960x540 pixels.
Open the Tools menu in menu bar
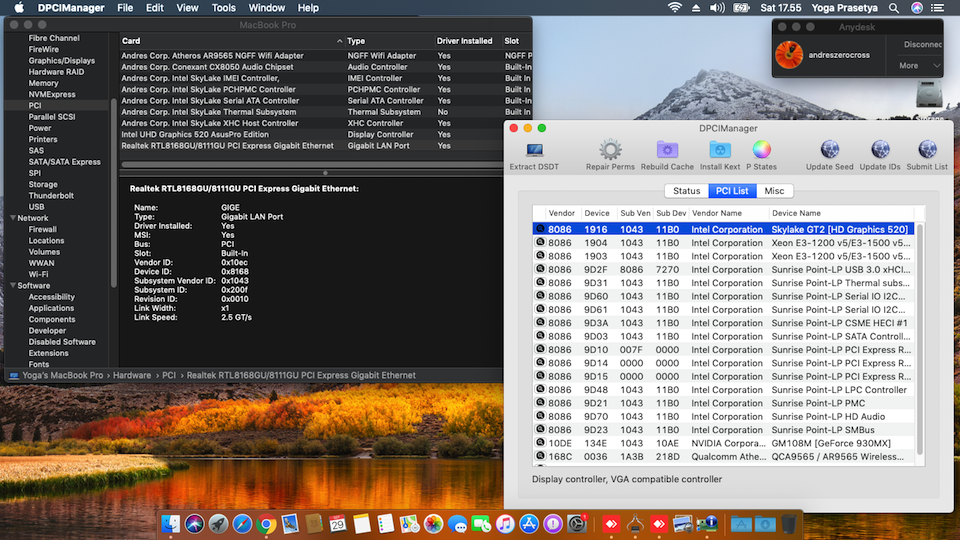pos(224,8)
